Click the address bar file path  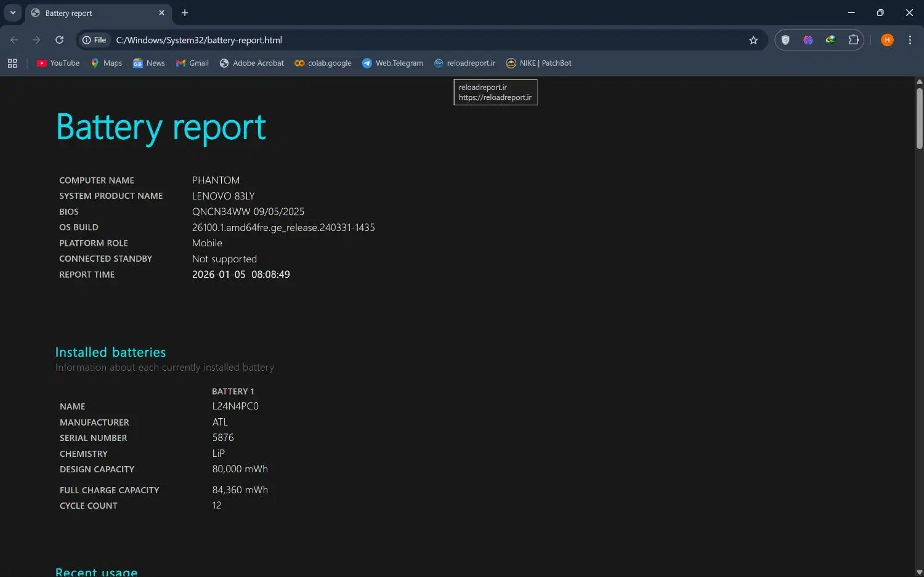(199, 40)
